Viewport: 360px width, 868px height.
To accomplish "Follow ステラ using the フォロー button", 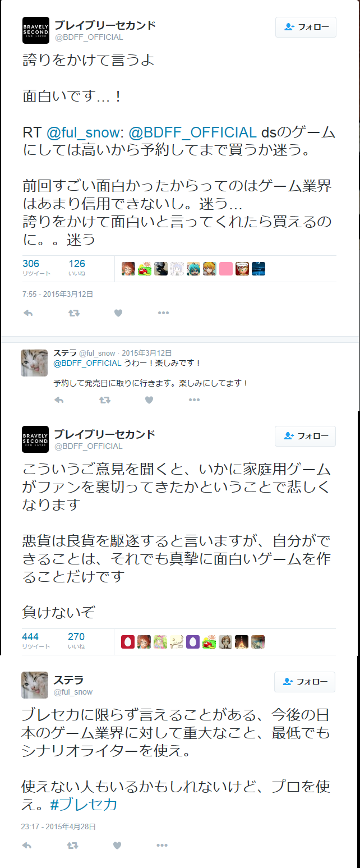I will point(304,682).
